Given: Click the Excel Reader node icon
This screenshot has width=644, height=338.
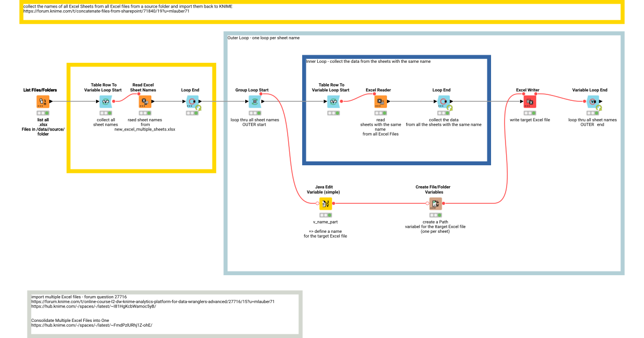Looking at the screenshot, I should tap(380, 101).
